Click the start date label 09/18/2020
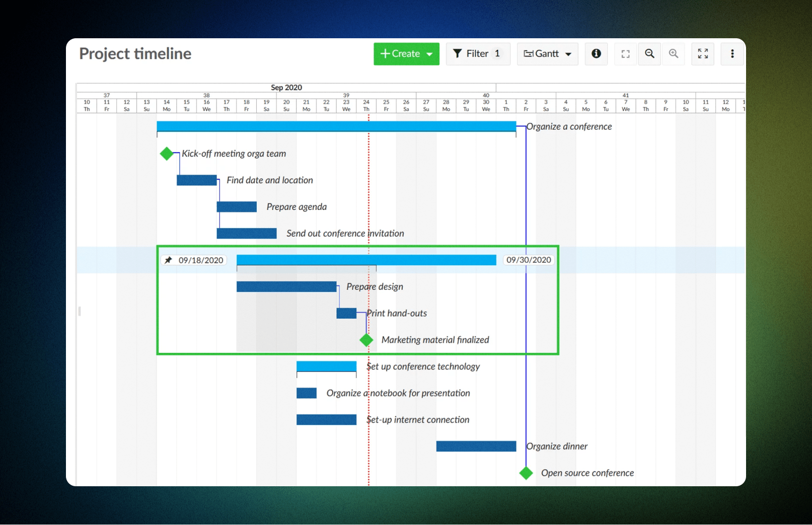The height and width of the screenshot is (525, 812). [201, 260]
